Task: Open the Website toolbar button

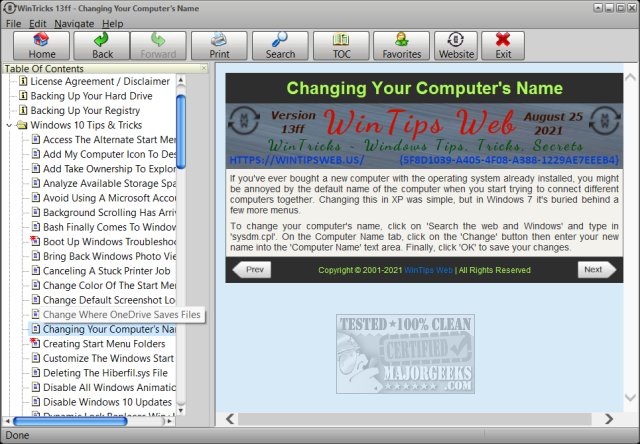Action: 456,46
